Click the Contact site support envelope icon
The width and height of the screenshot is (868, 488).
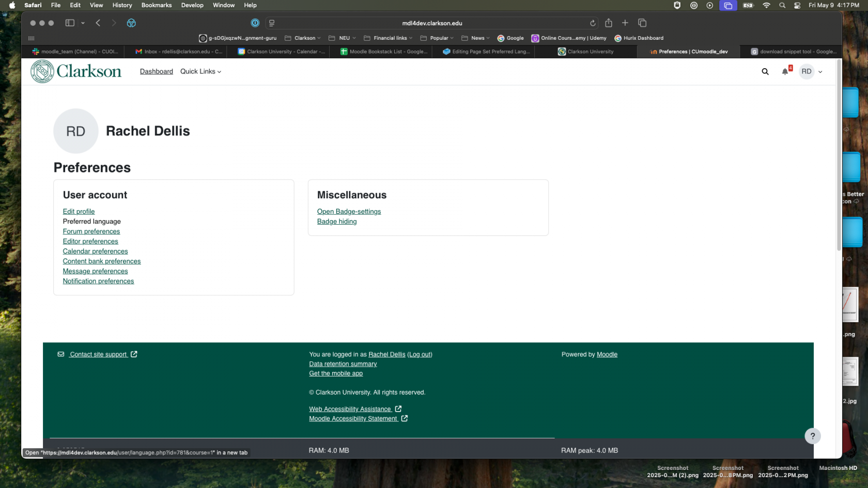60,354
